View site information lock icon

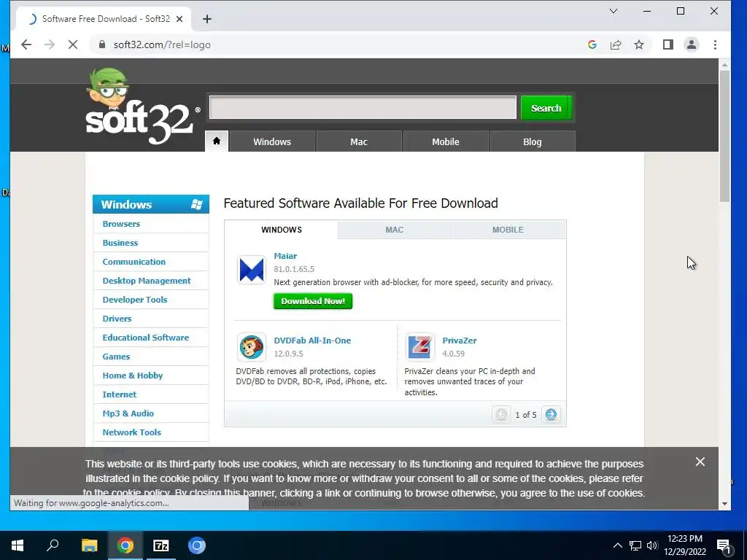coord(101,44)
